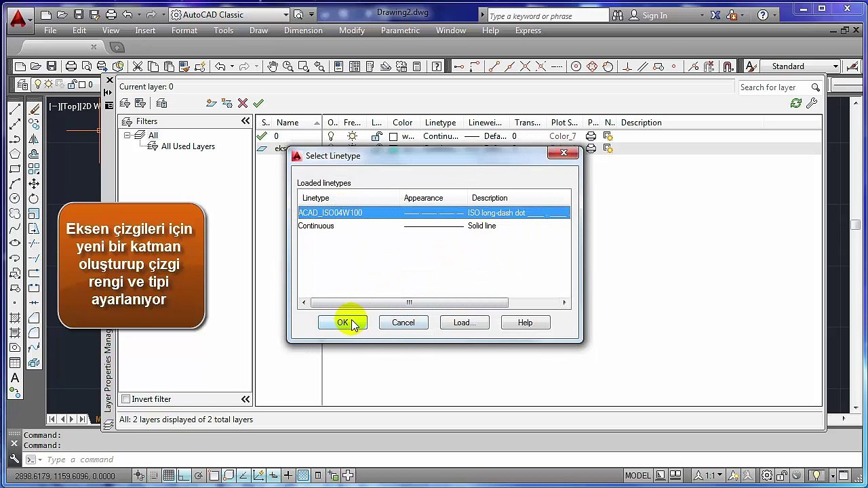Click New Property Filter icon
This screenshot has height=488, width=868.
pyautogui.click(x=125, y=103)
